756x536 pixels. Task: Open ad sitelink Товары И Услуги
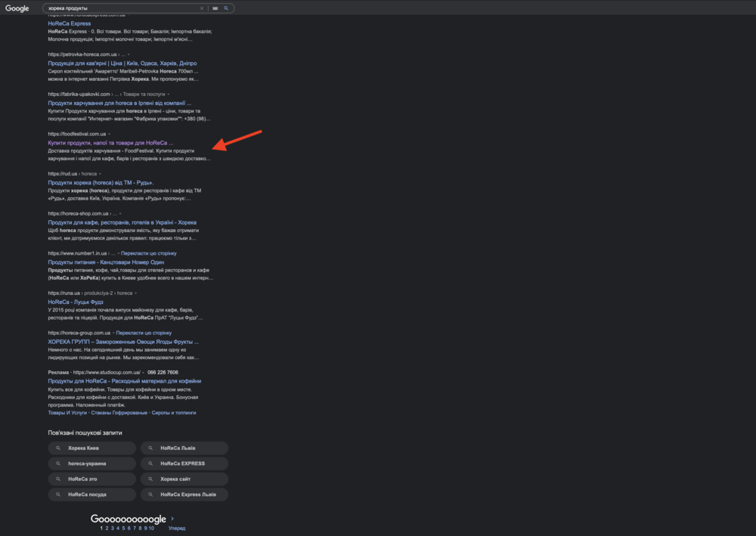point(67,413)
